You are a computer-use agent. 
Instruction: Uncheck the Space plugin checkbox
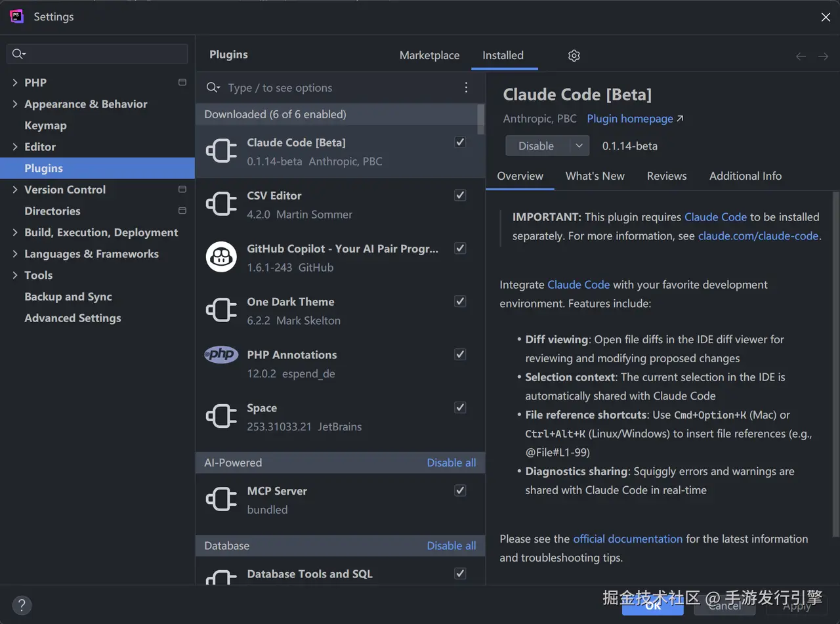[x=460, y=407]
